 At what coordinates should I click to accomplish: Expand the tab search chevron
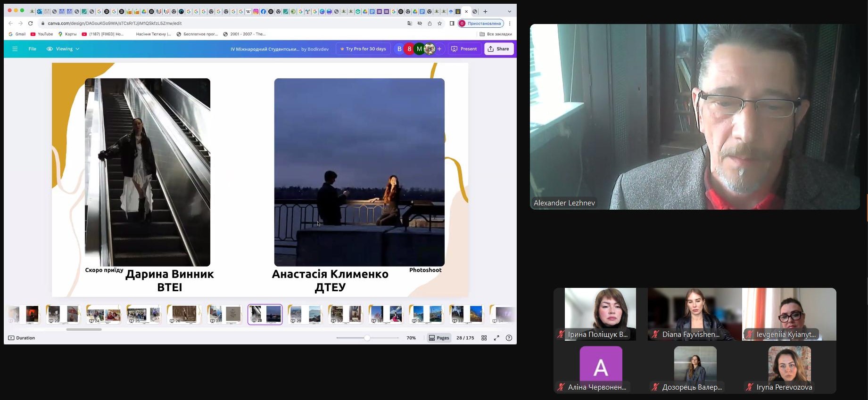click(509, 11)
